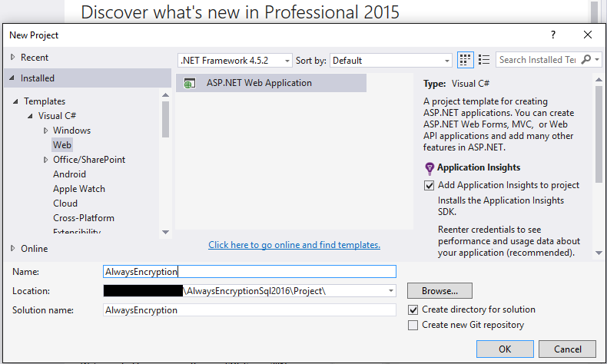This screenshot has height=364, width=607.
Task: Open the search options dropdown arrow
Action: point(597,60)
